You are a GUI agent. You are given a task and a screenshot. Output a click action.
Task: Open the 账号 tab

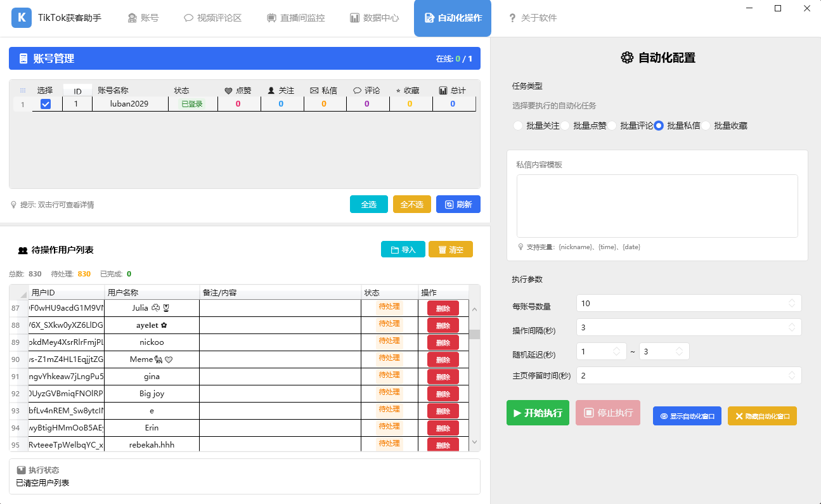tap(143, 18)
